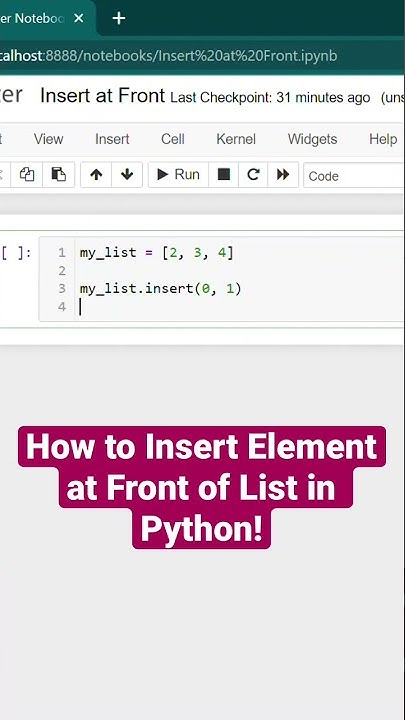Screen dimensions: 405x720
Task: Copy selected cells
Action: click(x=27, y=174)
